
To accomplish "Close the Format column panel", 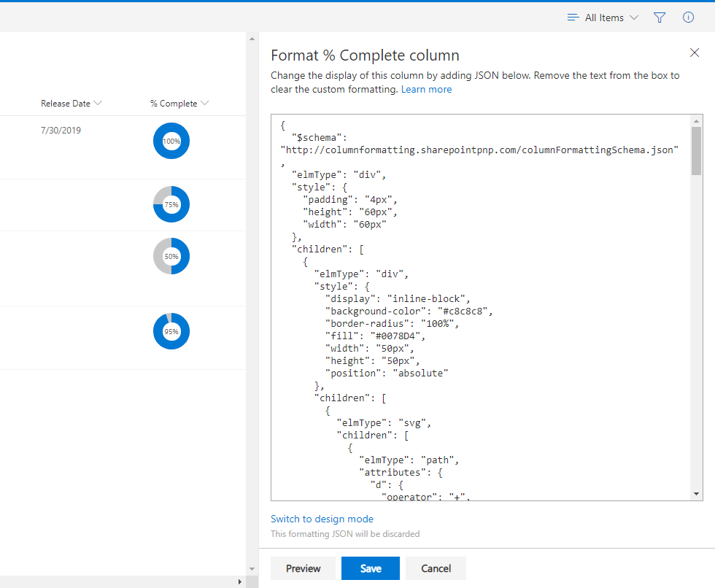I will tap(695, 53).
